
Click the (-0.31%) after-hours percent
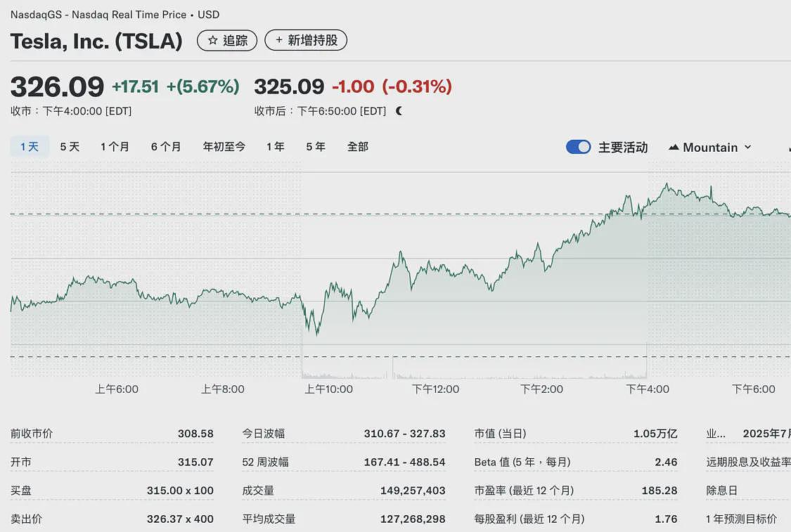pyautogui.click(x=417, y=86)
